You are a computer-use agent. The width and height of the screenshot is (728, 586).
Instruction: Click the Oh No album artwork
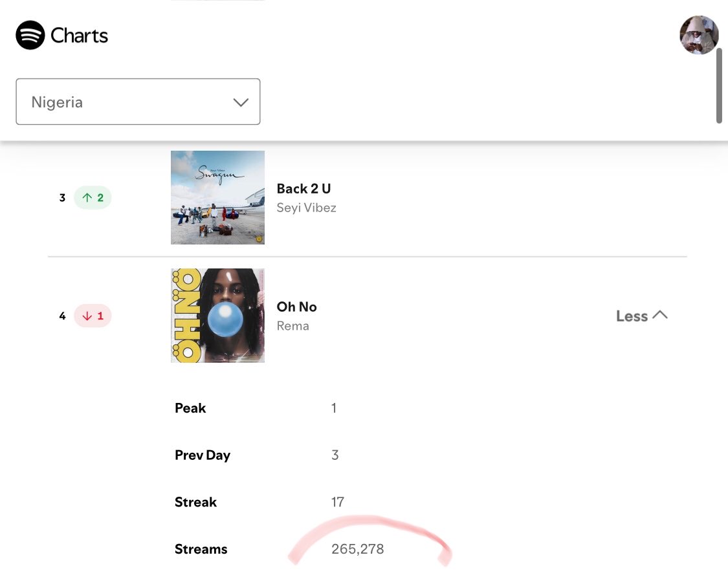[217, 316]
